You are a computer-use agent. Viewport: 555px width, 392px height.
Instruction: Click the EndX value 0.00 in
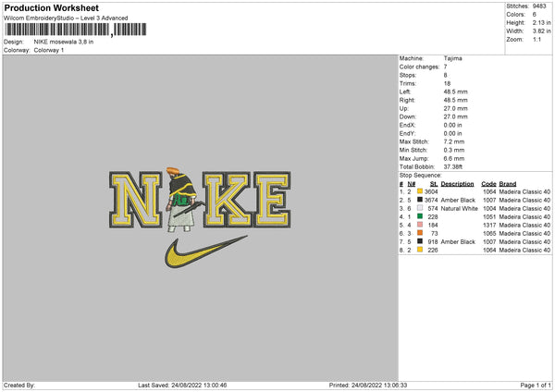point(452,125)
